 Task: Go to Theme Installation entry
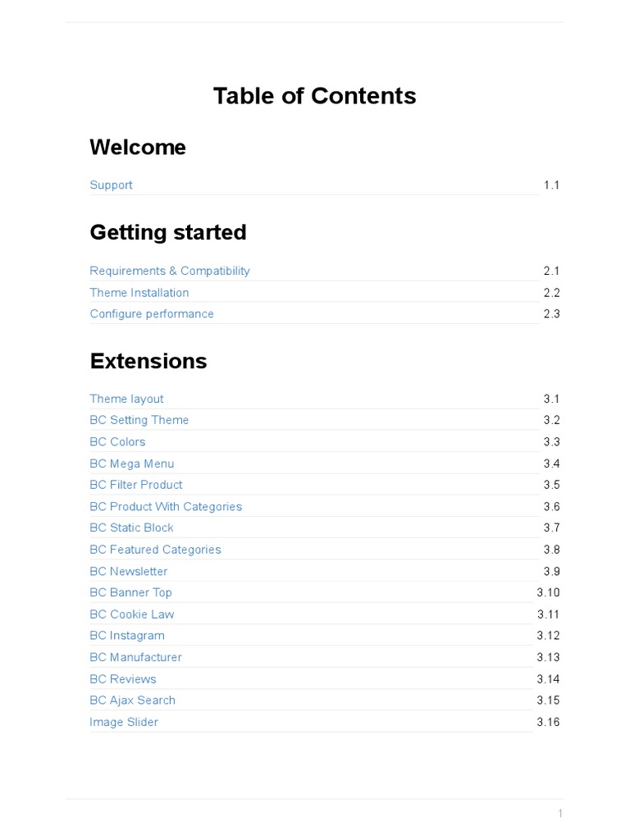[x=139, y=293]
